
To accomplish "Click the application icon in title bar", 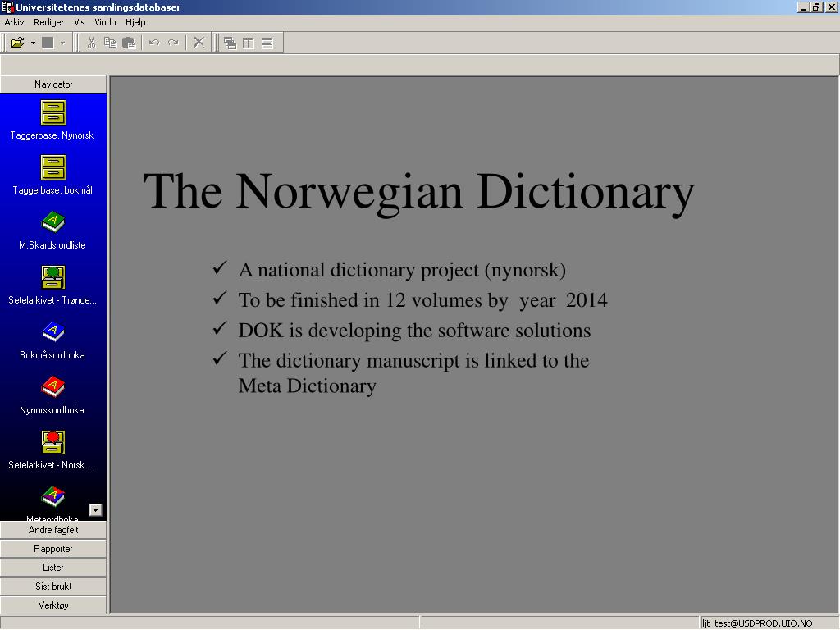I will (x=7, y=7).
